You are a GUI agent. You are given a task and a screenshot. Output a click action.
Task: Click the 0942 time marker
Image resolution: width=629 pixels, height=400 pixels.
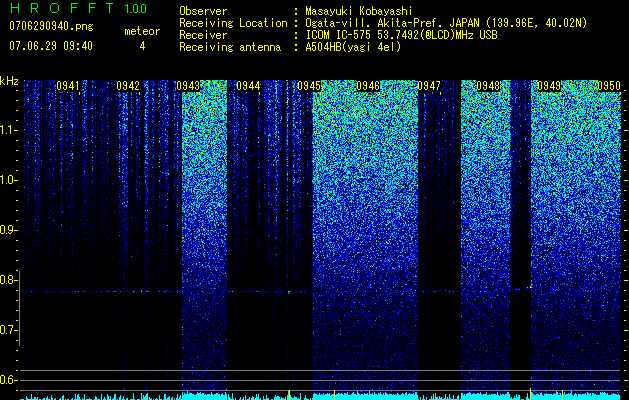coord(128,86)
